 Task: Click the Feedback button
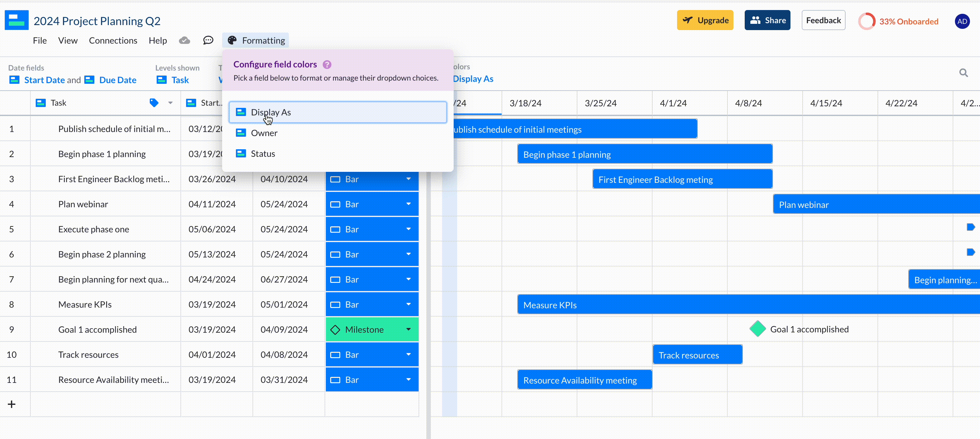823,20
